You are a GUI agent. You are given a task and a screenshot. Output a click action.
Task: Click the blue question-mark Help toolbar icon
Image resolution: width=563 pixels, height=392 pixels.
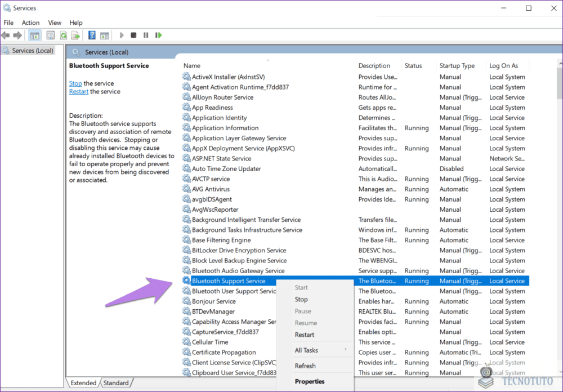click(92, 35)
